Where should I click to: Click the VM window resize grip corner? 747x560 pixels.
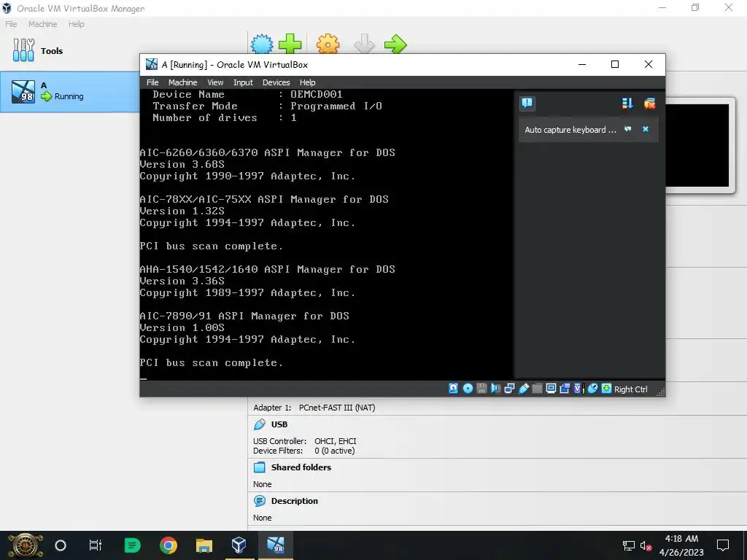[x=660, y=392]
